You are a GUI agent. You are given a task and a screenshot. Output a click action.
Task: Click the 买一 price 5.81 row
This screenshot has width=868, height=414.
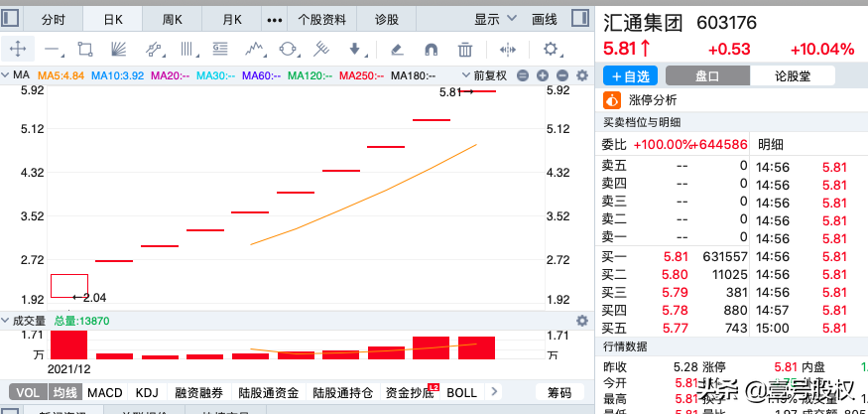(x=675, y=256)
